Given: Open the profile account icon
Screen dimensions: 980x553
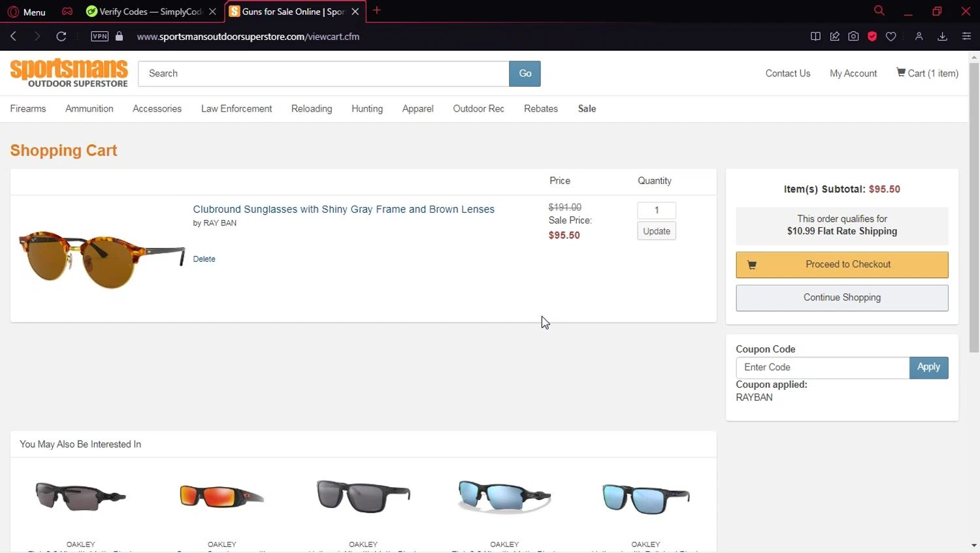Looking at the screenshot, I should 919,37.
